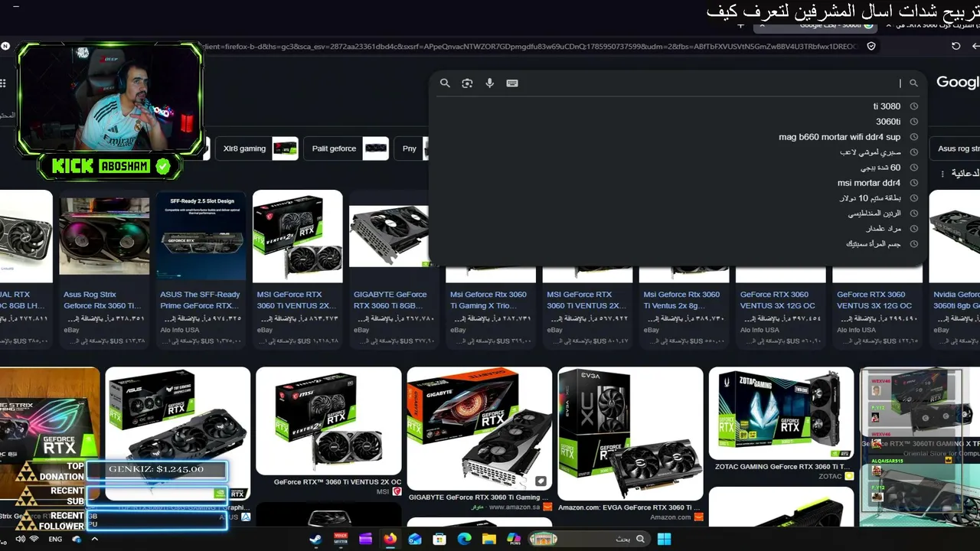Open the MSI VENTUS 2X OC box image result
This screenshot has width=980, height=551.
point(328,421)
